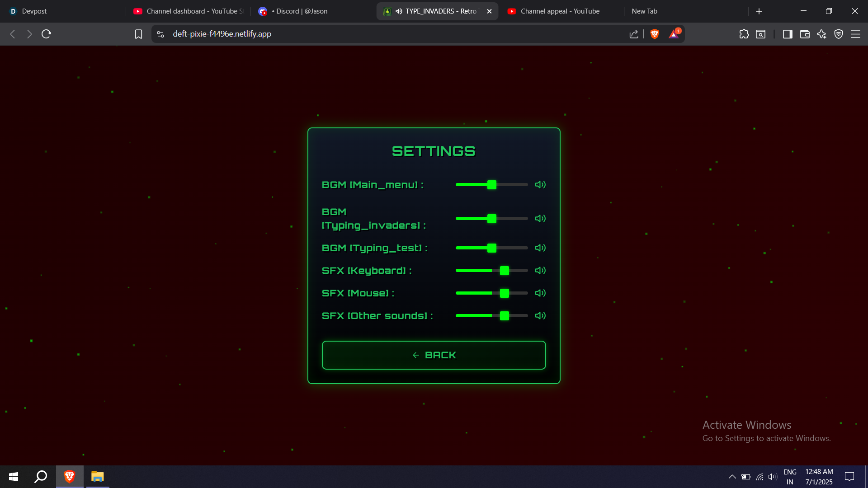This screenshot has width=868, height=488.
Task: Switch to the Devpost tab
Action: [x=34, y=11]
